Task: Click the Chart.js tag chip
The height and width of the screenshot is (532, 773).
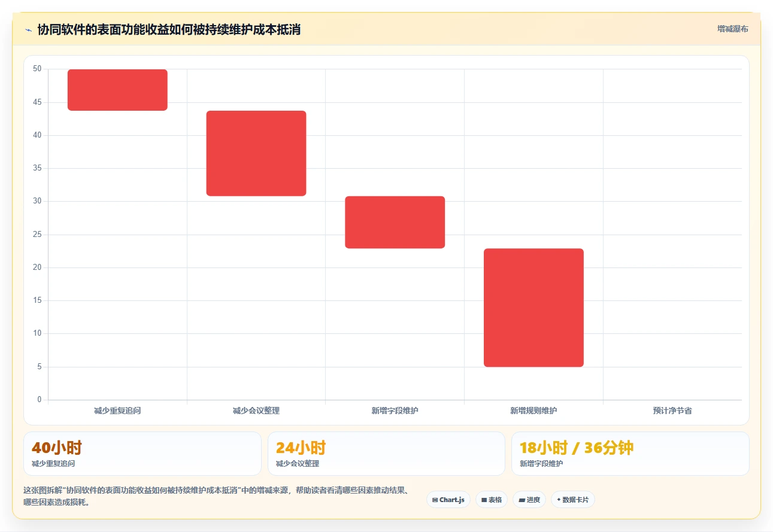Action: 448,500
